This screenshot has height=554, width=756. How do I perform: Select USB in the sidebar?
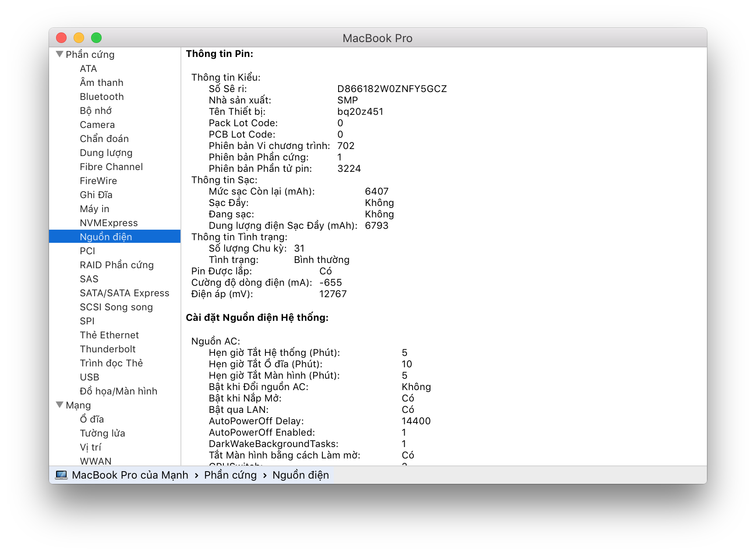click(89, 377)
